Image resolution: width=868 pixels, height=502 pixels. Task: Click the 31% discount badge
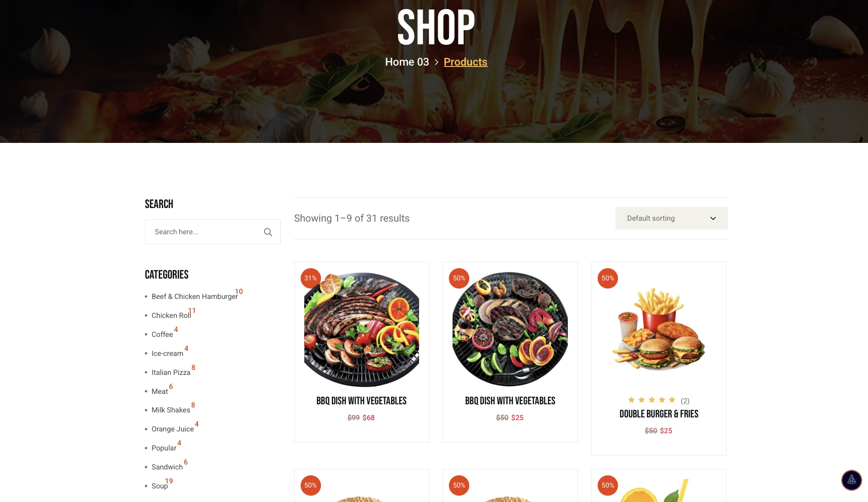pyautogui.click(x=311, y=278)
